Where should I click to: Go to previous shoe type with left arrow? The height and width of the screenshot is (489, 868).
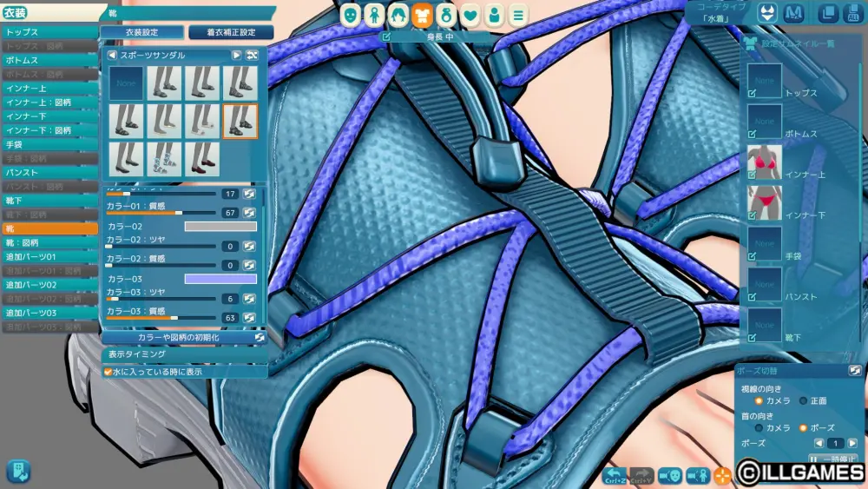(112, 55)
